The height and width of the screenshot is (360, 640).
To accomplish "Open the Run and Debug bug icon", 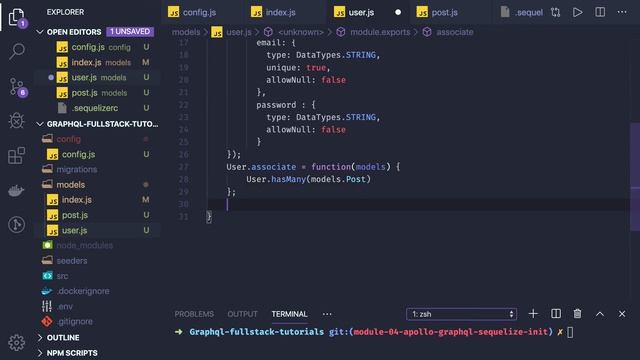I will [x=17, y=121].
